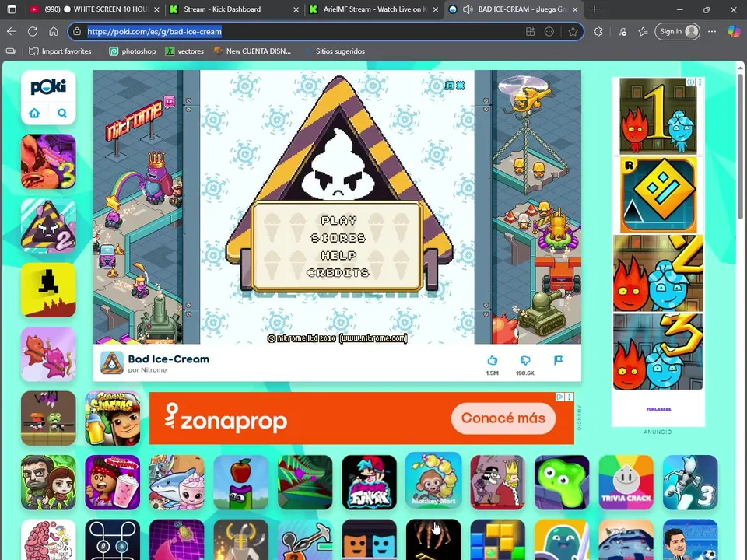
Task: Add page to favorites star
Action: point(573,31)
